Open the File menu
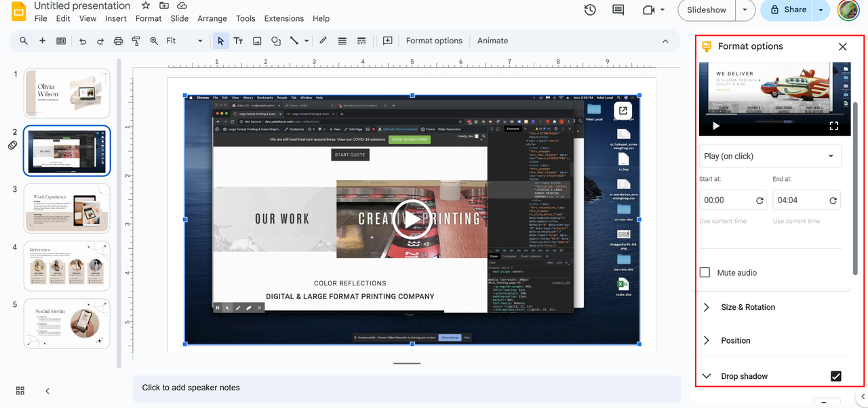868x408 pixels. (x=41, y=18)
